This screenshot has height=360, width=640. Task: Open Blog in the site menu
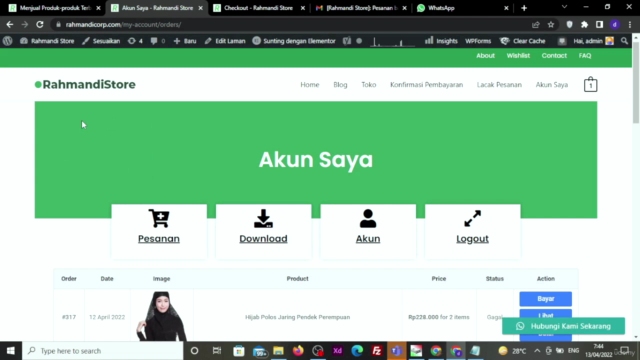tap(340, 84)
